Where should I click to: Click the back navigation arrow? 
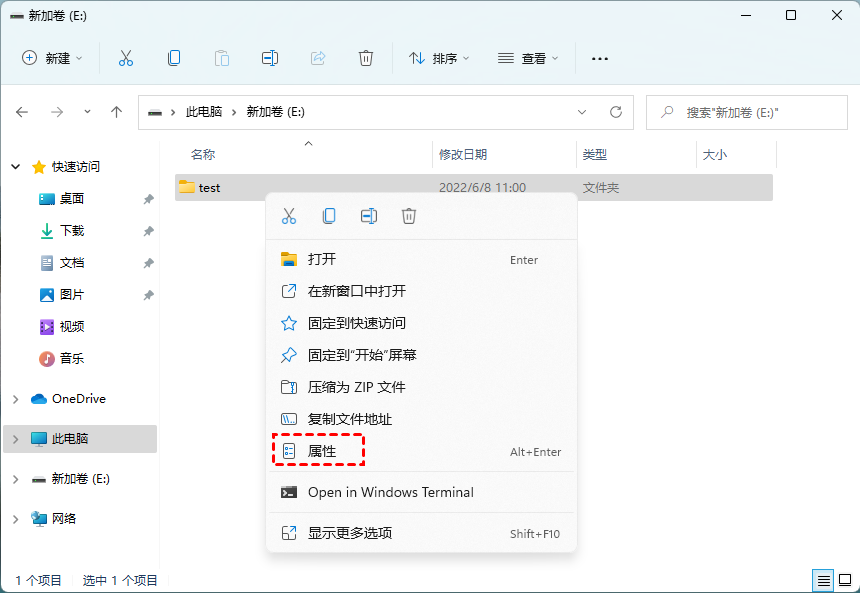[x=22, y=112]
